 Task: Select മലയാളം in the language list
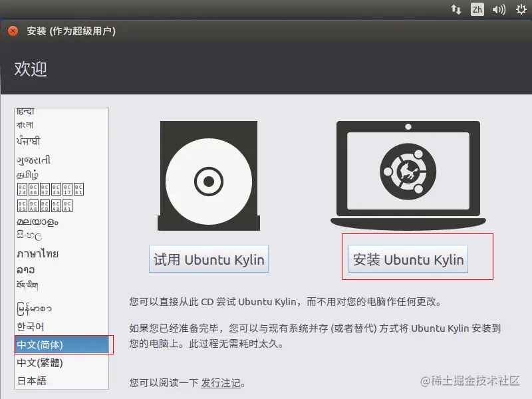(x=62, y=222)
